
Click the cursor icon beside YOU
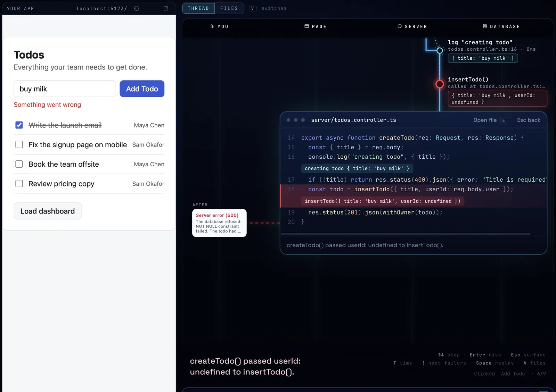[x=212, y=26]
